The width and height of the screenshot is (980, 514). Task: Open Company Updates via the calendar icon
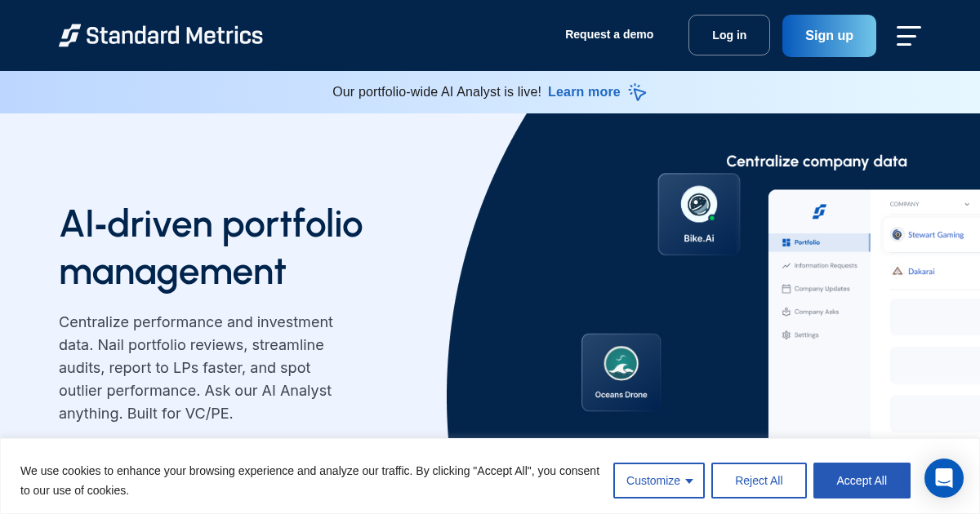pyautogui.click(x=786, y=289)
